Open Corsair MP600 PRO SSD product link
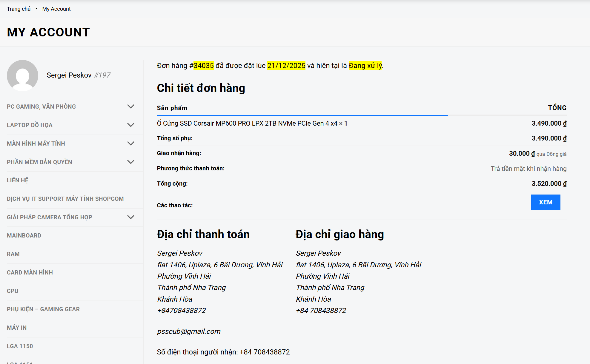Screen dimensions: 590x364 247,124
